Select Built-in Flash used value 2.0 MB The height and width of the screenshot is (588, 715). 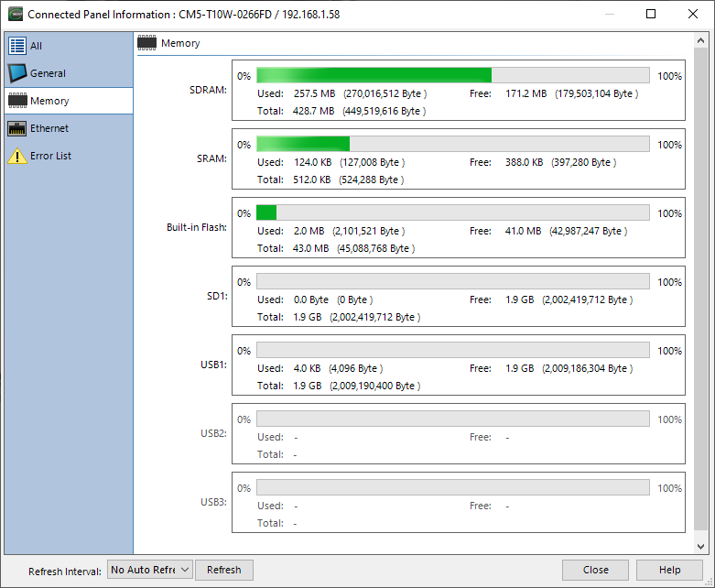click(x=309, y=231)
